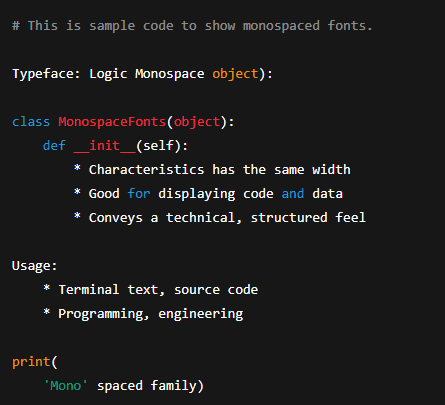Click the orange 'print' keyword

(x=31, y=362)
